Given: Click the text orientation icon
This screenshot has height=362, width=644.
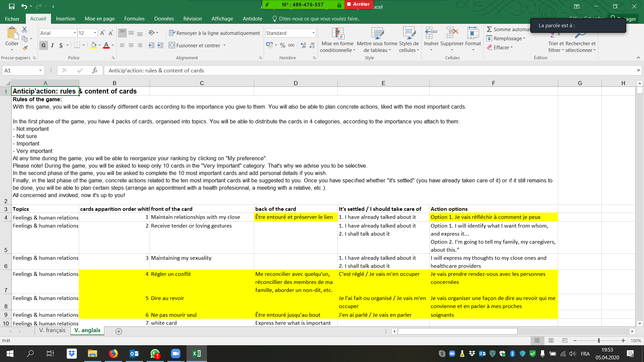Looking at the screenshot, I should click(152, 33).
